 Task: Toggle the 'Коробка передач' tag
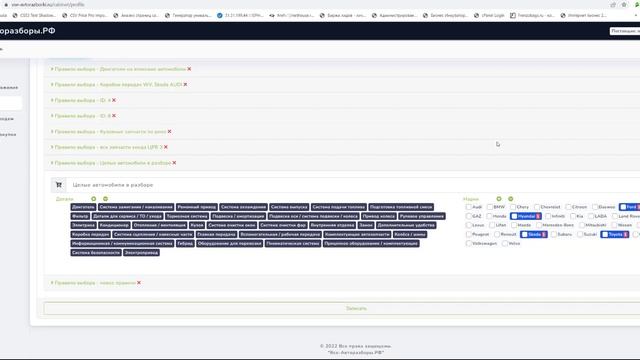click(91, 234)
